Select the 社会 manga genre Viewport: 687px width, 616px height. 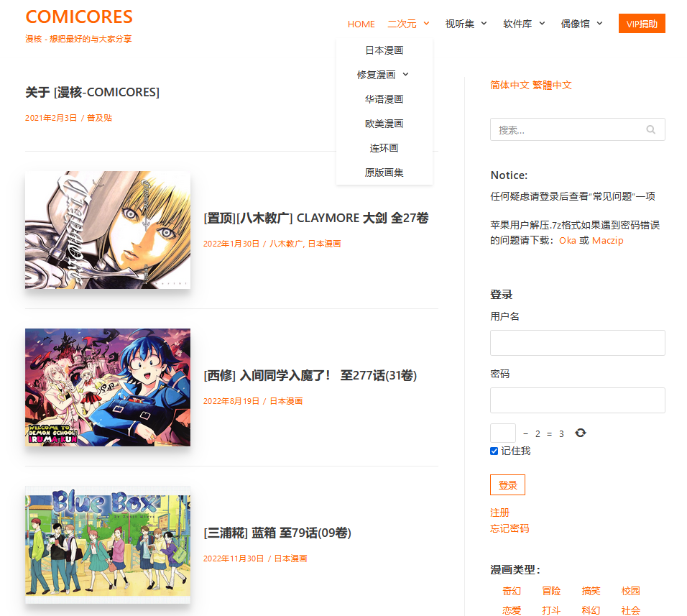point(630,610)
